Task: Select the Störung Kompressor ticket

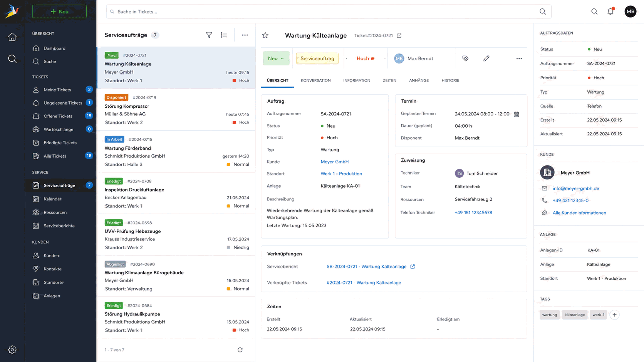Action: coord(176,110)
